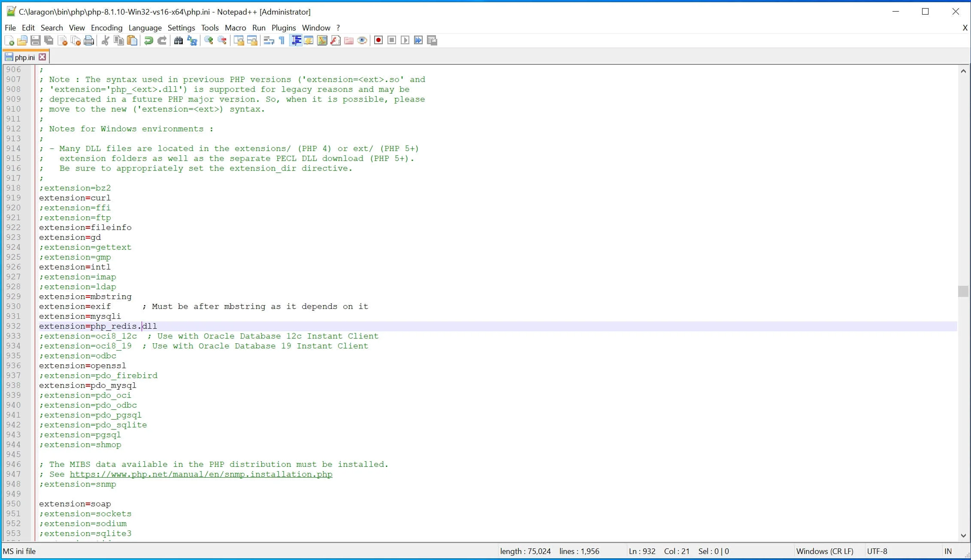Click the Save icon in toolbar
The width and height of the screenshot is (971, 560).
pyautogui.click(x=35, y=41)
